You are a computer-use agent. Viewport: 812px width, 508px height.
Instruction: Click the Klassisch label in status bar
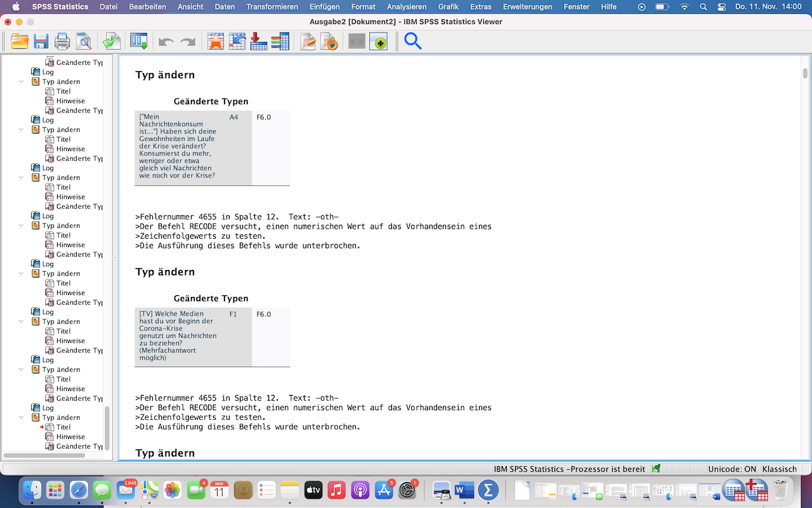coord(780,469)
